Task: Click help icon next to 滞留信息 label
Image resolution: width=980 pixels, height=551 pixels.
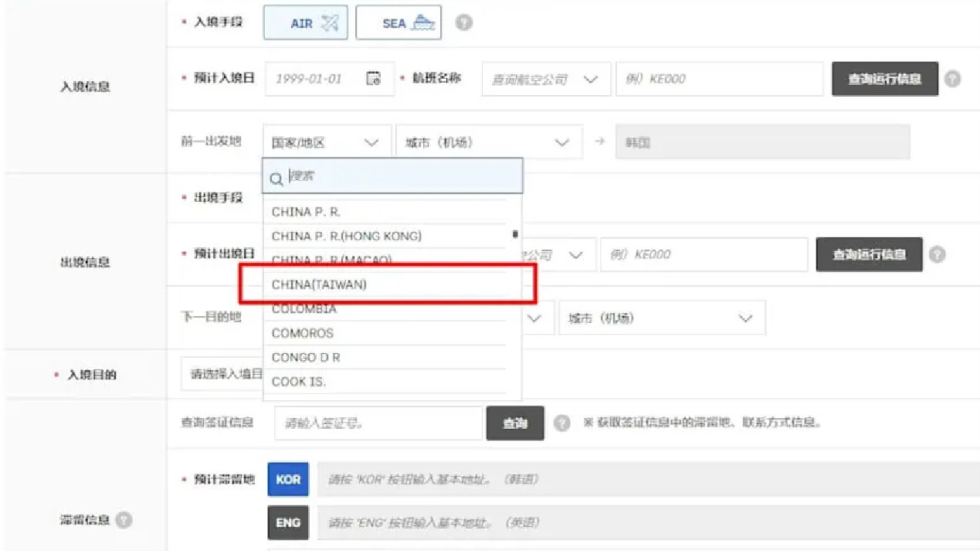Action: tap(122, 519)
